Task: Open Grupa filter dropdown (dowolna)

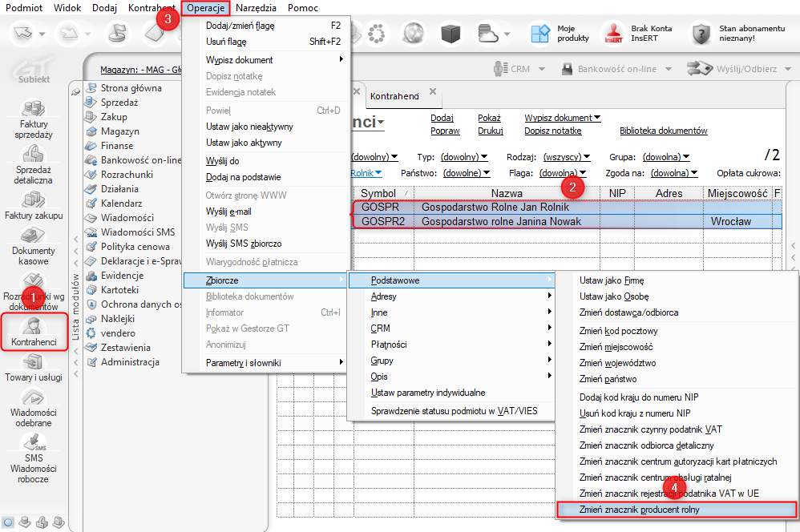Action: tap(666, 157)
